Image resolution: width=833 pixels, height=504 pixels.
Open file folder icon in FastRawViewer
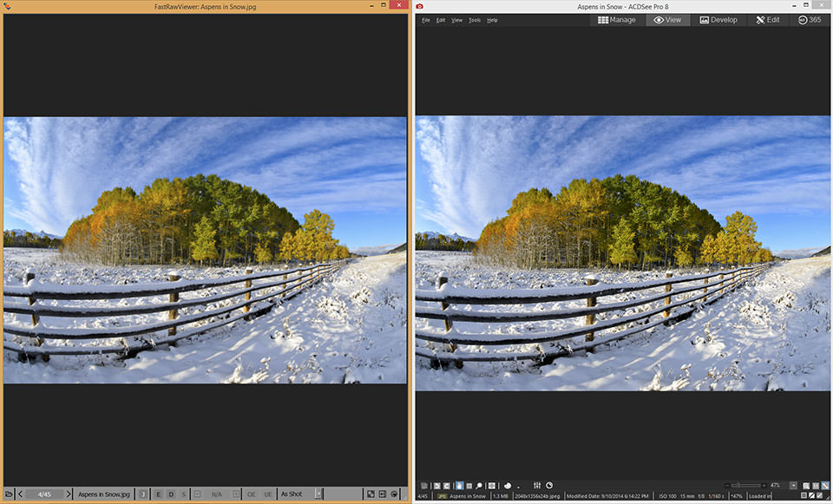pyautogui.click(x=9, y=494)
